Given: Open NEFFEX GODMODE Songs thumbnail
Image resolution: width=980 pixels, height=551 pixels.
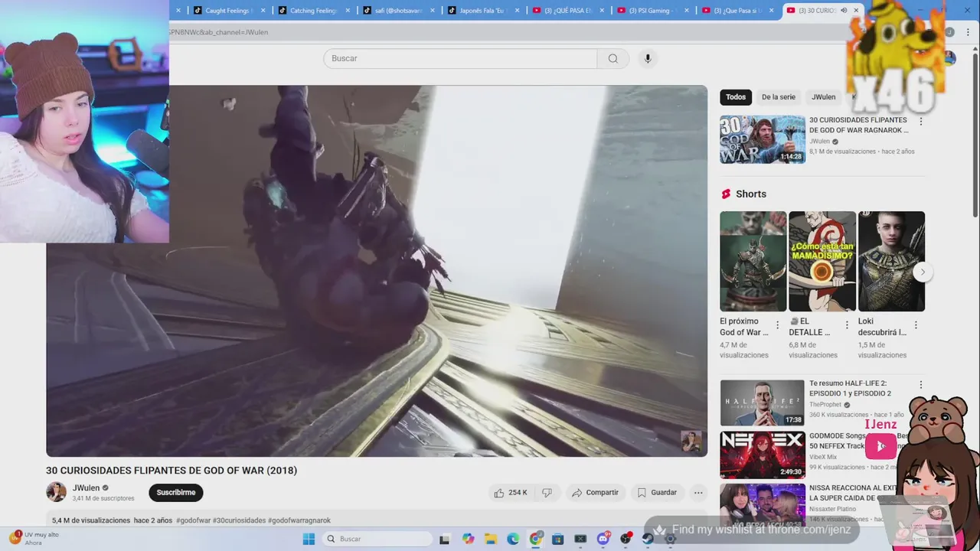Looking at the screenshot, I should point(763,455).
